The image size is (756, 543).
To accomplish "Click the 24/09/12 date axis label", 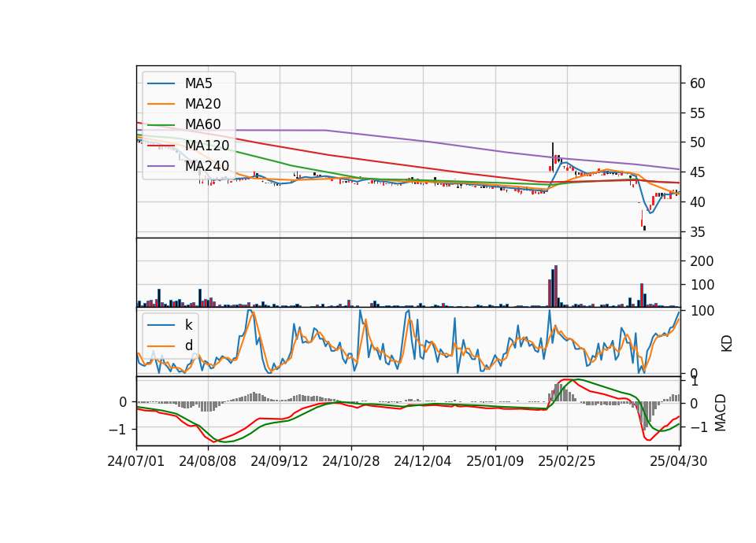I will (x=279, y=461).
